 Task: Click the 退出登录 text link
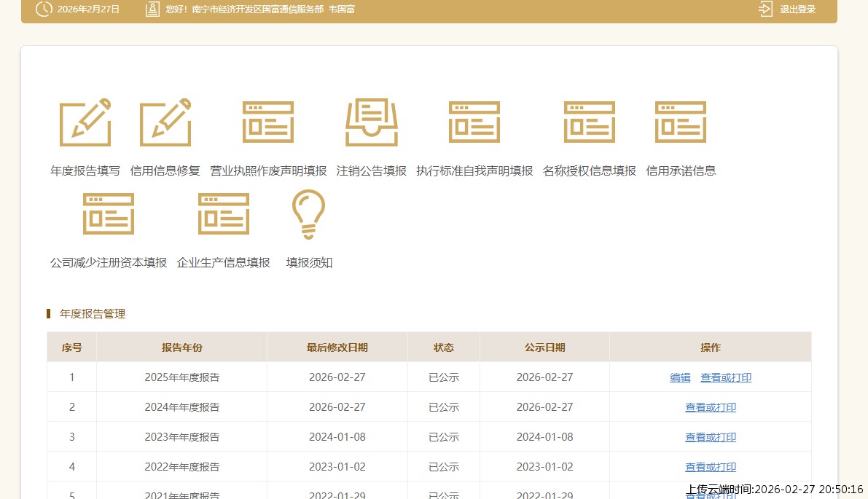pos(798,9)
